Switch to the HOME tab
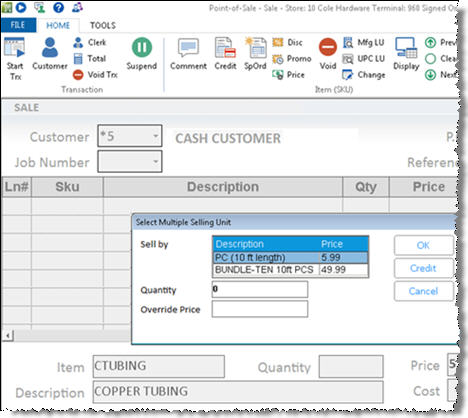 tap(58, 25)
